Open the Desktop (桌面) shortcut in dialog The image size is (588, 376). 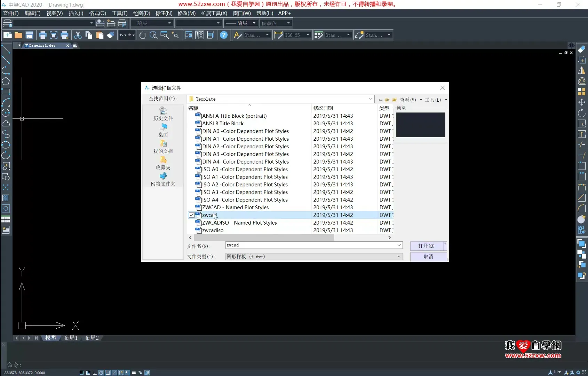coord(163,130)
